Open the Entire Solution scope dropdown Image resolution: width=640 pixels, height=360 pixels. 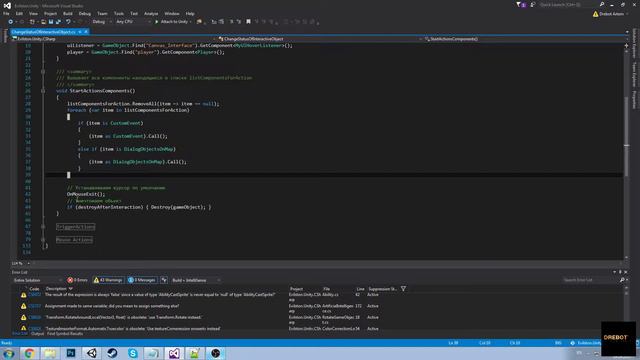[38, 280]
